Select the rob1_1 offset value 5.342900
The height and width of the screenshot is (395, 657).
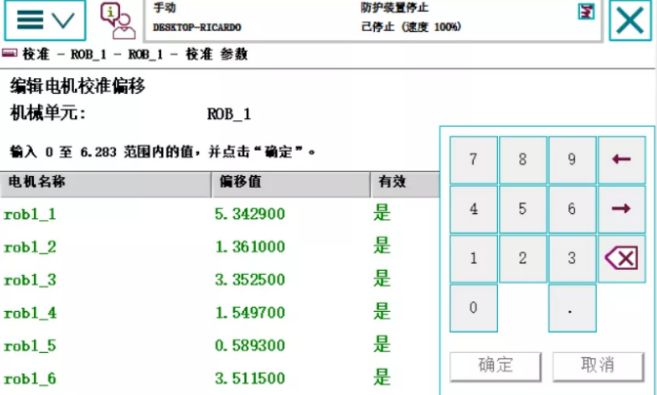tap(250, 214)
